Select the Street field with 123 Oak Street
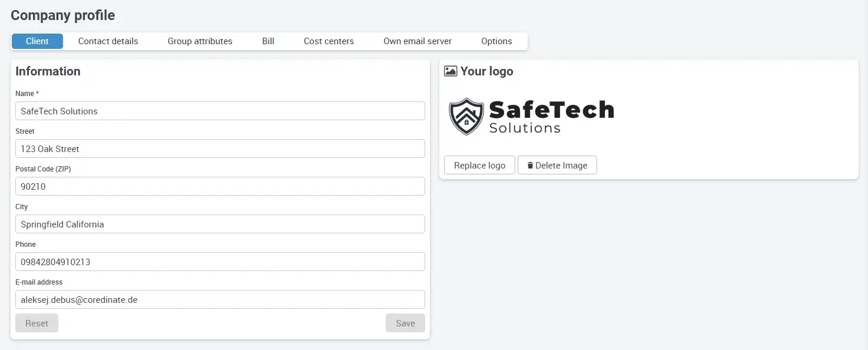This screenshot has width=868, height=350. (x=220, y=148)
